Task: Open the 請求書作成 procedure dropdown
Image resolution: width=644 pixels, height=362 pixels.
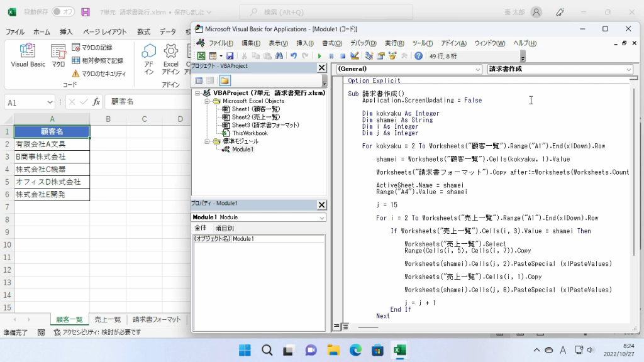Action: tap(560, 69)
